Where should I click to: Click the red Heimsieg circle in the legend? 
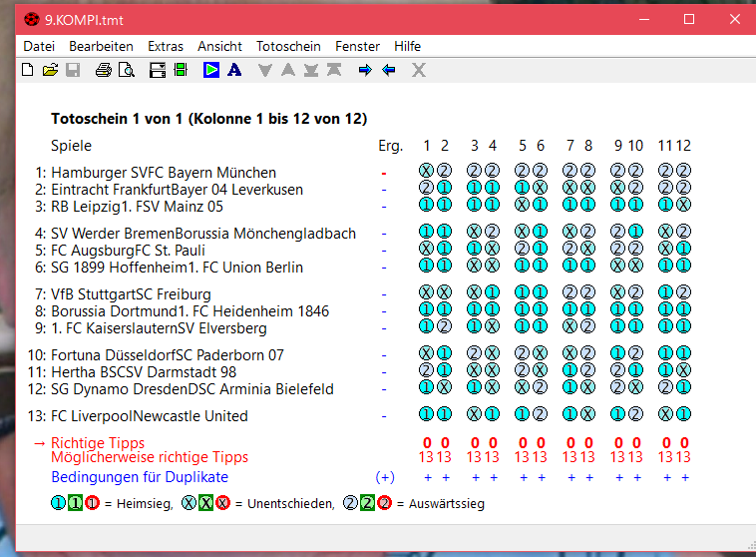click(x=93, y=503)
